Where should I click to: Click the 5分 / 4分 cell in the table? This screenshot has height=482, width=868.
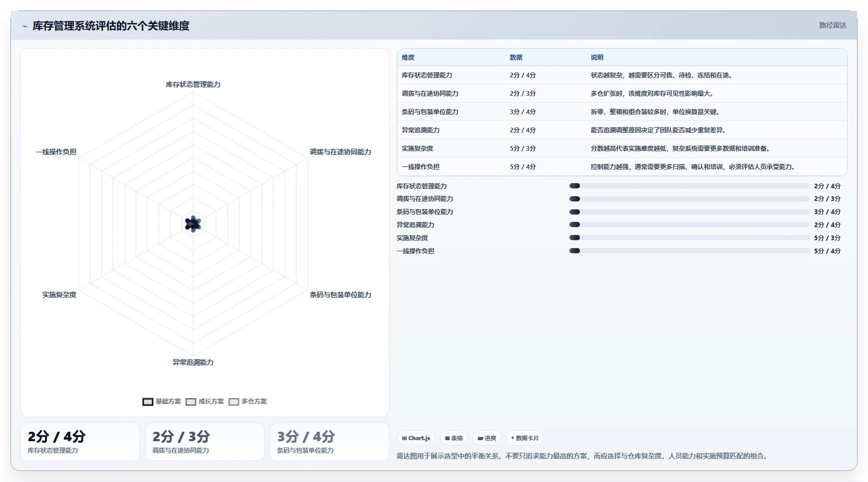(523, 167)
